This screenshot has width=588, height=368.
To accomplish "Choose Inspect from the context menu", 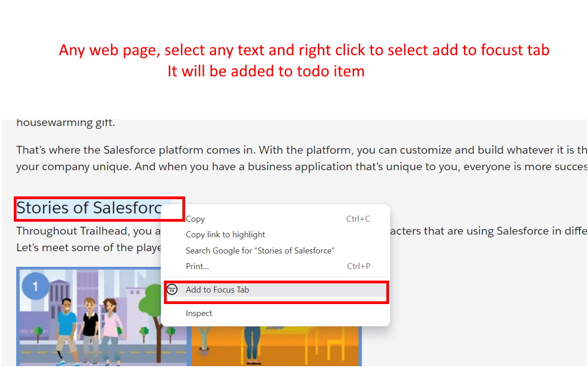I will pyautogui.click(x=276, y=313).
